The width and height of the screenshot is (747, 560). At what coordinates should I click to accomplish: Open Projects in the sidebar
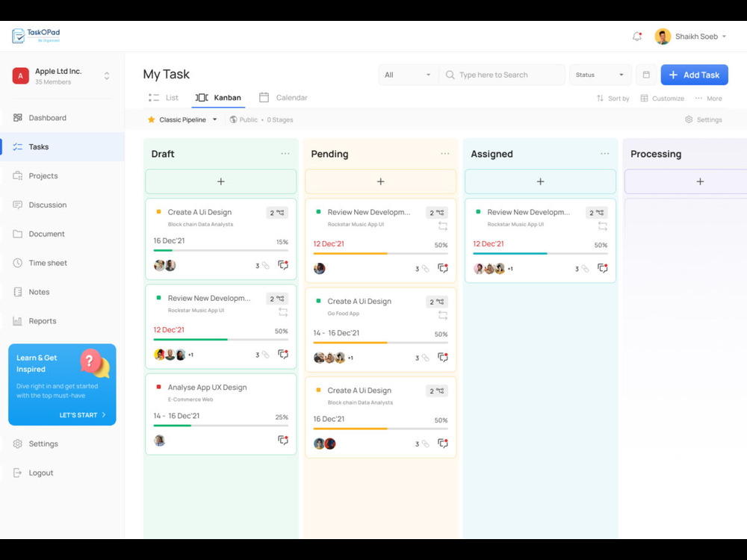pyautogui.click(x=43, y=175)
